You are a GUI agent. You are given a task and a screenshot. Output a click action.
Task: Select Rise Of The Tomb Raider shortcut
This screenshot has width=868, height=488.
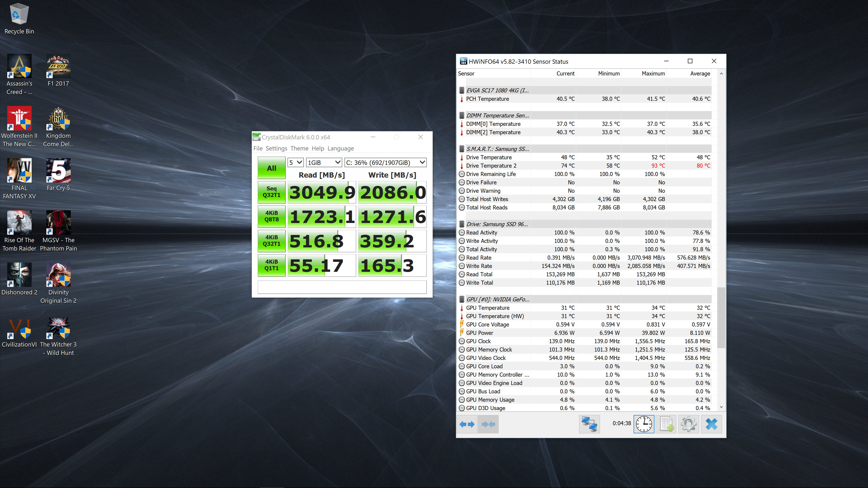pyautogui.click(x=19, y=231)
